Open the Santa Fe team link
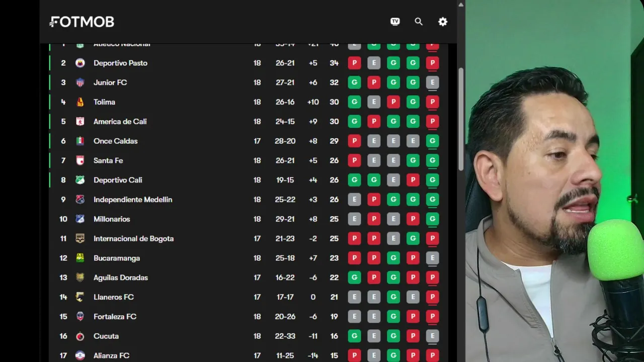The height and width of the screenshot is (362, 644). tap(108, 160)
